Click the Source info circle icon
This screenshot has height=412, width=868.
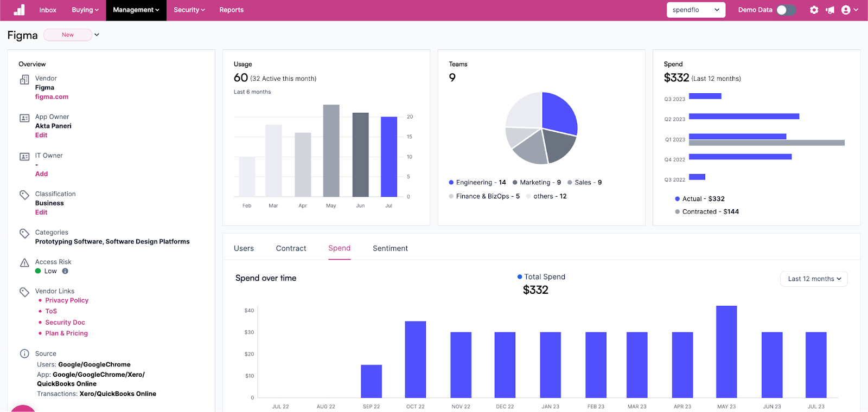point(24,353)
